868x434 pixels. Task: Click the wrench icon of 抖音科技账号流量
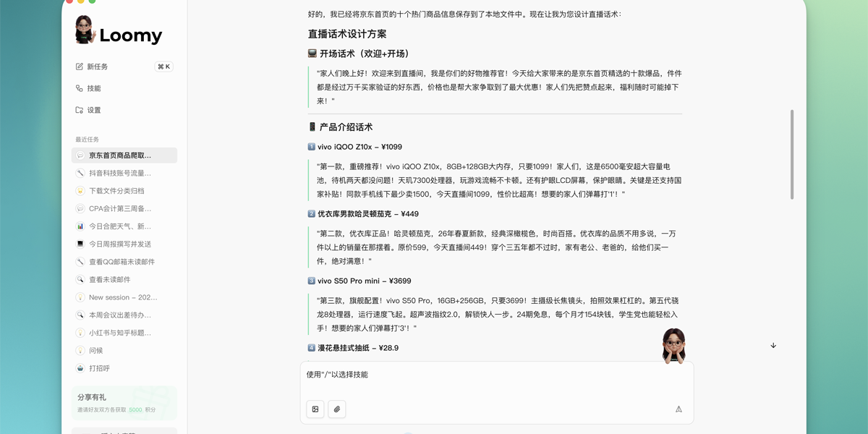point(80,173)
